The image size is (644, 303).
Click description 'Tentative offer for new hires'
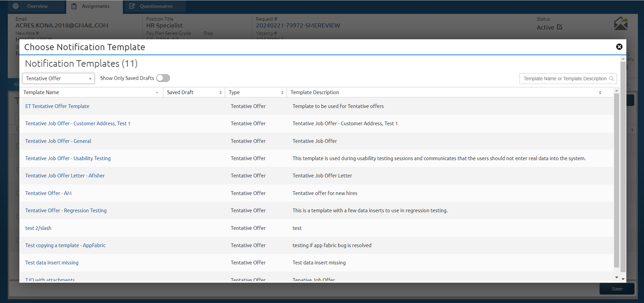pyautogui.click(x=325, y=193)
